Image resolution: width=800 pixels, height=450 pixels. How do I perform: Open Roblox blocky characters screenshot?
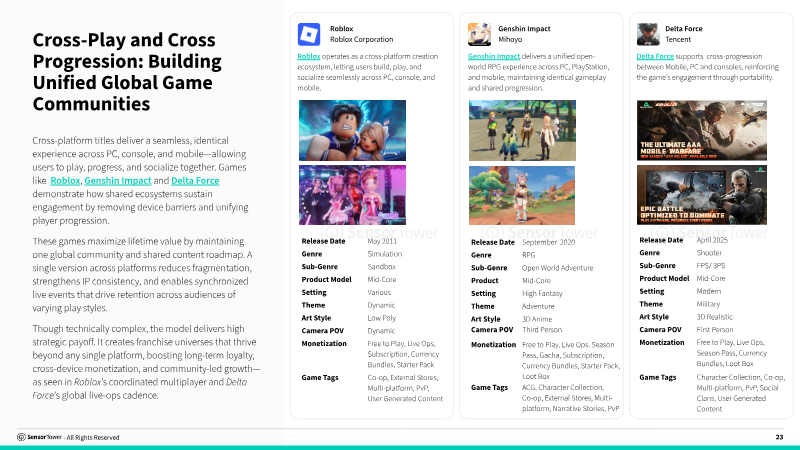pyautogui.click(x=353, y=130)
